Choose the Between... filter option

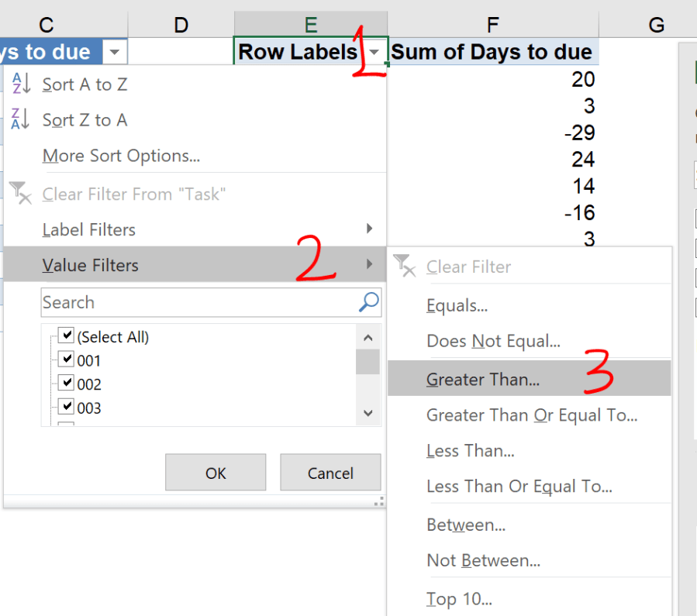466,525
